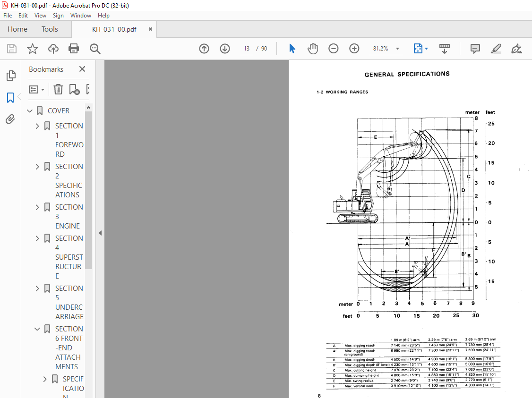Screen dimensions: 532x398
Task: Print the document with printer icon
Action: [x=74, y=49]
